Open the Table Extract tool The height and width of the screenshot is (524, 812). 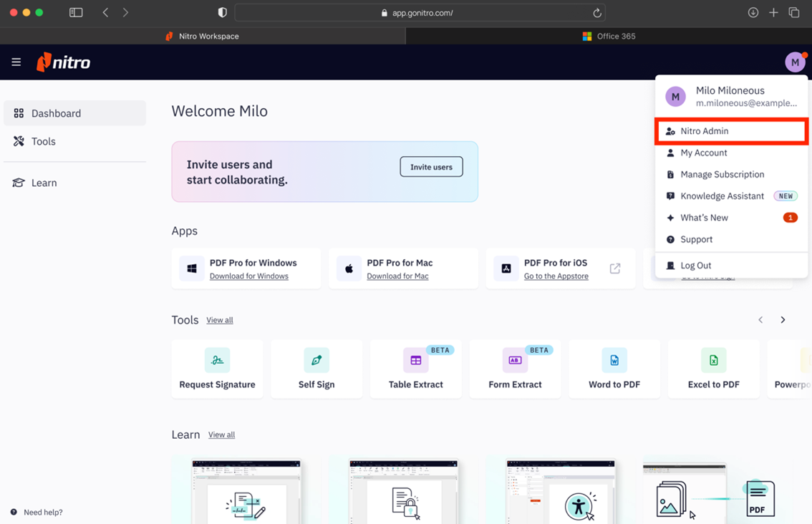415,369
